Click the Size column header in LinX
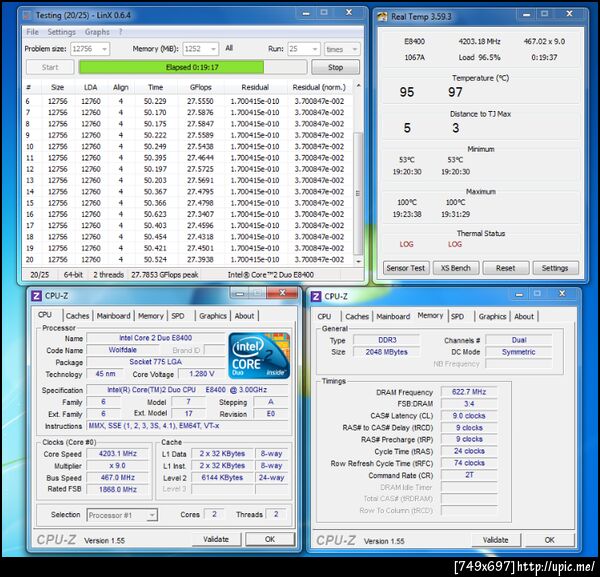The image size is (600, 577). tap(57, 87)
